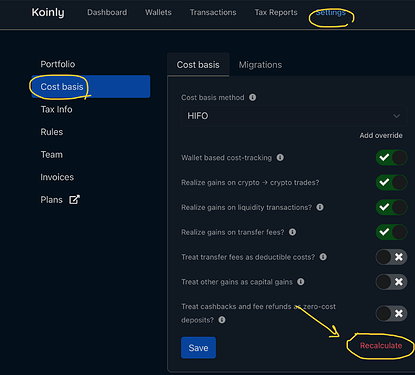Screen dimensions: 415x375
Task: Click info icon beside liquidity transactions
Action: pyautogui.click(x=320, y=207)
